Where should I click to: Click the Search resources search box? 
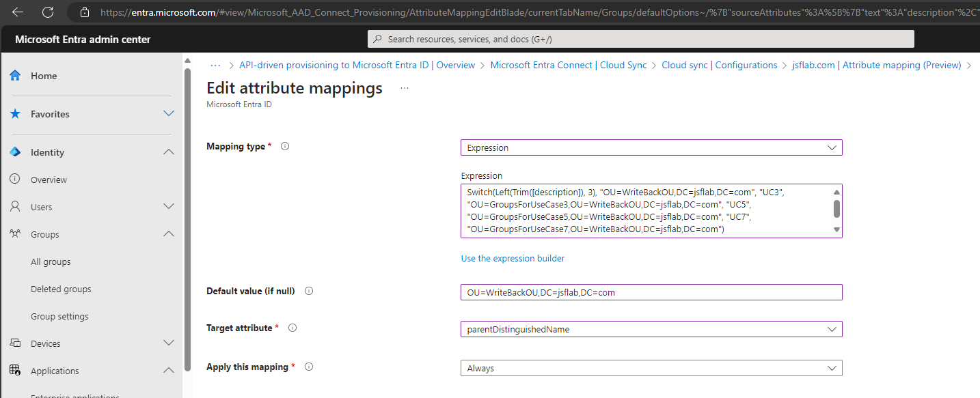(641, 39)
